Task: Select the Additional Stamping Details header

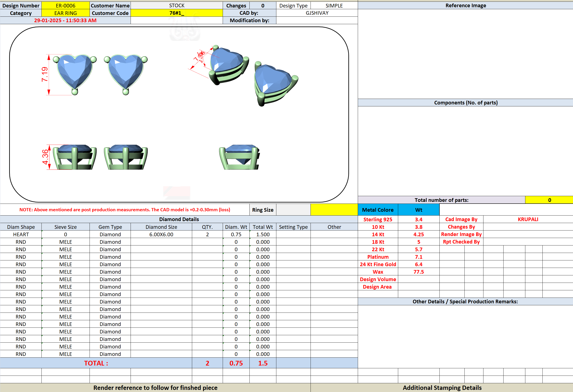Action: tap(442, 388)
